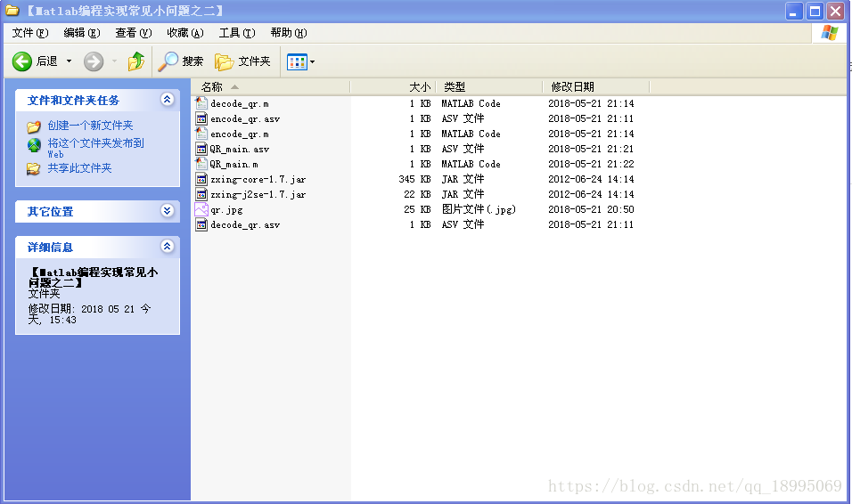
Task: Click the 2018-05-21 20:50 date cell
Action: (591, 209)
